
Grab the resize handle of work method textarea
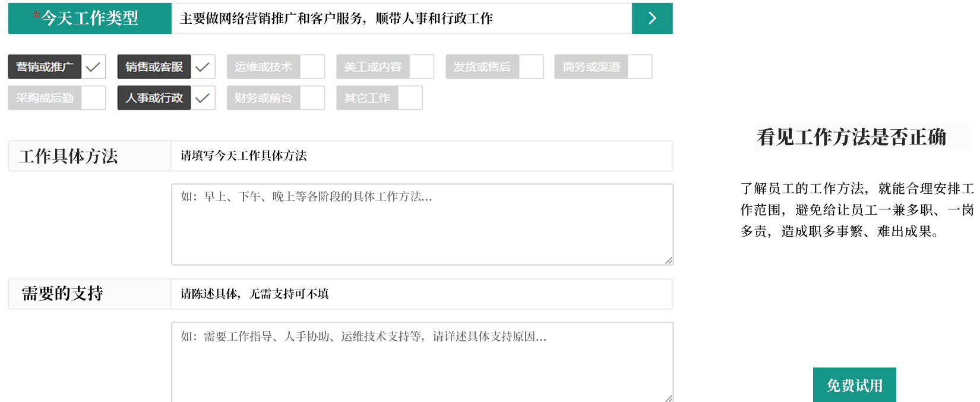(669, 260)
